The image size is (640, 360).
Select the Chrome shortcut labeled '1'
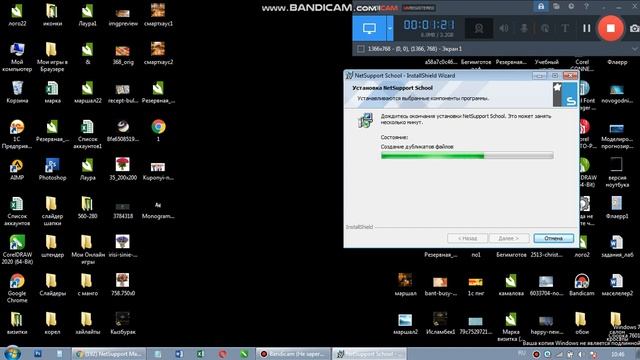(x=158, y=131)
